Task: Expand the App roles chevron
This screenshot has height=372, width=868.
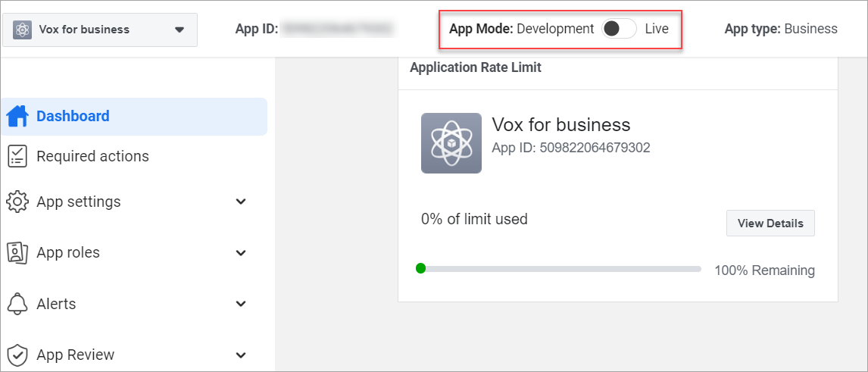Action: click(x=241, y=253)
